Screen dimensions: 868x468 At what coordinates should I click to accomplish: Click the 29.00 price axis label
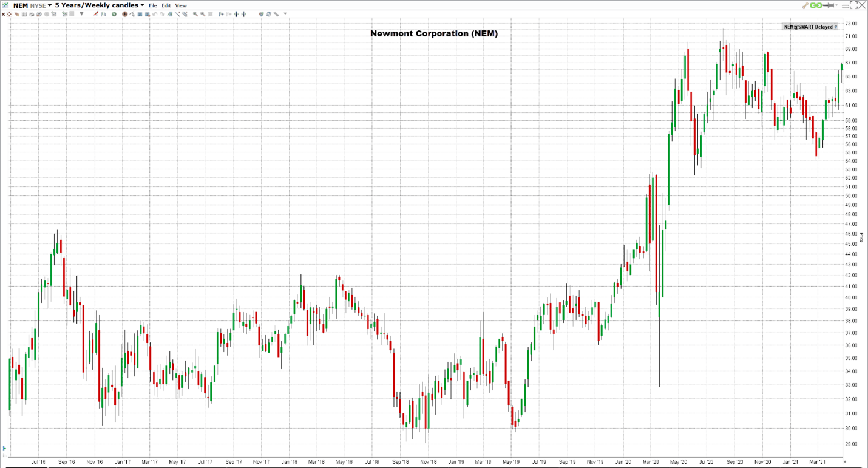click(851, 444)
